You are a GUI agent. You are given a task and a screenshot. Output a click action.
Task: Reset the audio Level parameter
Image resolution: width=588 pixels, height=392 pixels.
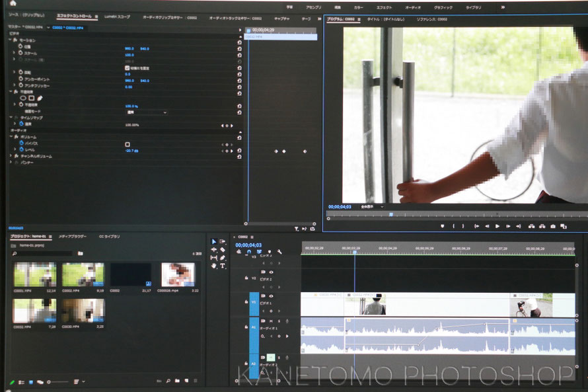239,151
